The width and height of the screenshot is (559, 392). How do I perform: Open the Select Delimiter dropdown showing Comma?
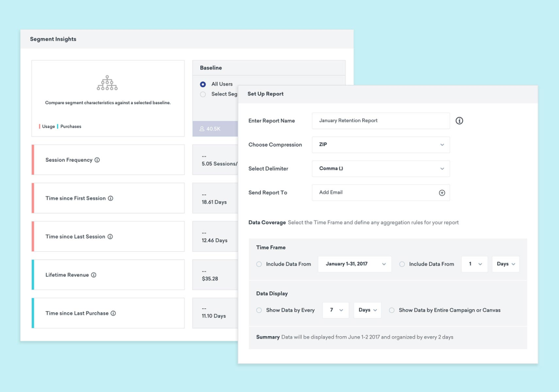[380, 168]
